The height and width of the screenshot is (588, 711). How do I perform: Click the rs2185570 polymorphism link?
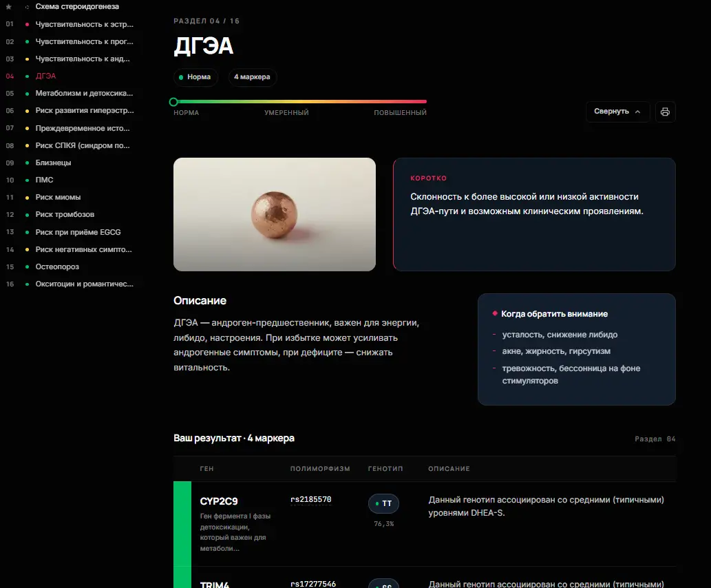(310, 500)
